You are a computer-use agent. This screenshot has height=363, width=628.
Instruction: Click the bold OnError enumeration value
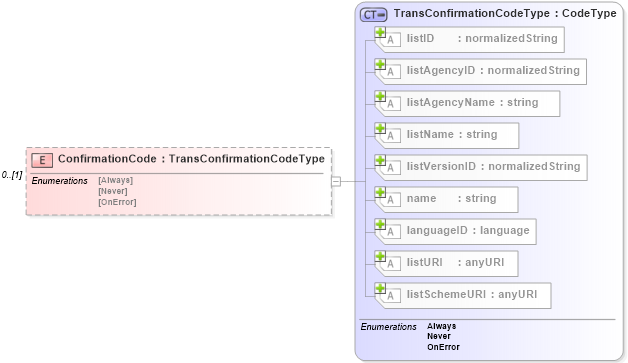[x=443, y=347]
